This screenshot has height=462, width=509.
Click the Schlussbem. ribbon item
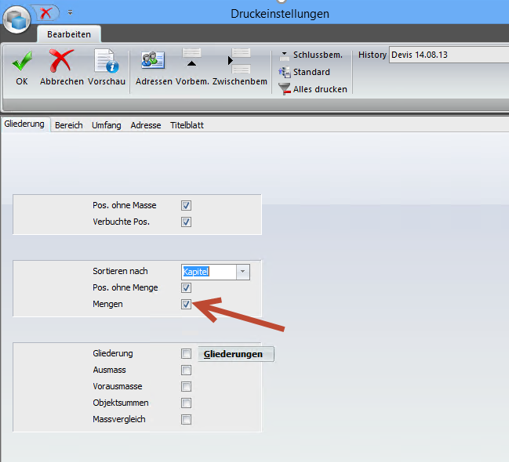[310, 55]
